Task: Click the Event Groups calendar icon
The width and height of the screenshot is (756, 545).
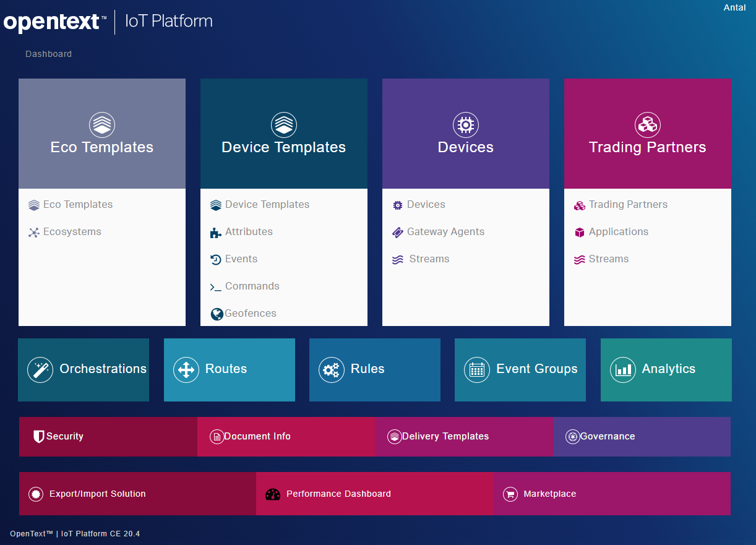Action: (476, 370)
